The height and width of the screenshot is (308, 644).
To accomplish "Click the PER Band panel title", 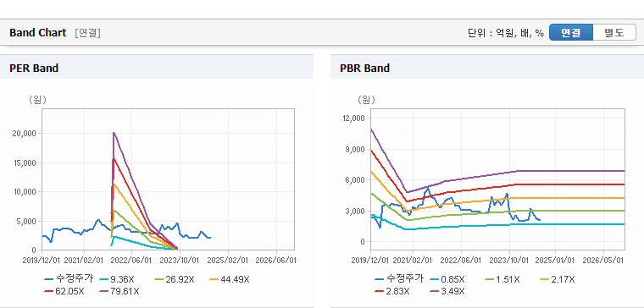I will (34, 68).
